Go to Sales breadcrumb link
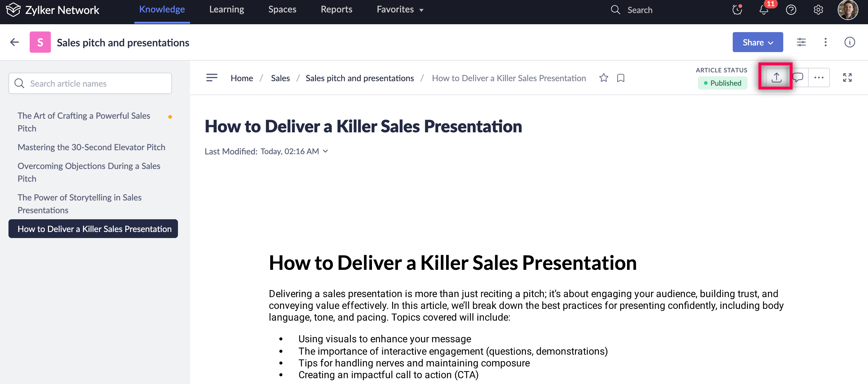This screenshot has height=384, width=868. [280, 78]
